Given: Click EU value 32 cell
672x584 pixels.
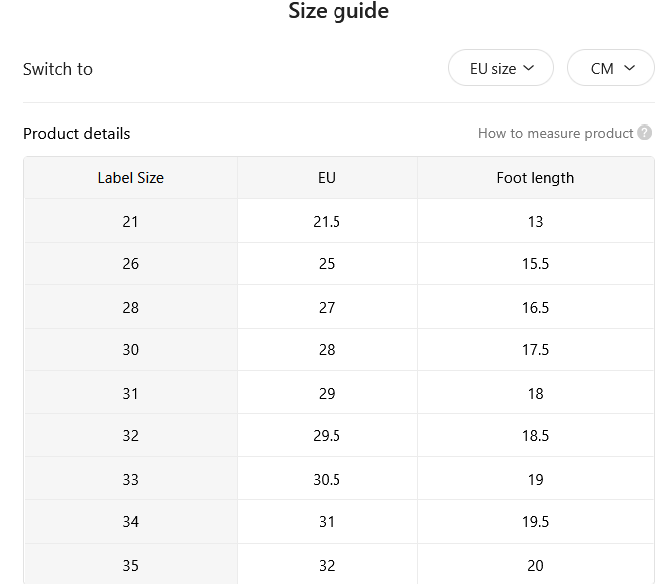Looking at the screenshot, I should 327,565.
